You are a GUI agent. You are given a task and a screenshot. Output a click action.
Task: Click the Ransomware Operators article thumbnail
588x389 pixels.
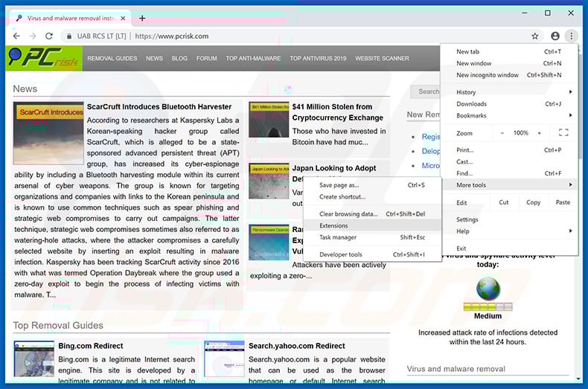269,242
